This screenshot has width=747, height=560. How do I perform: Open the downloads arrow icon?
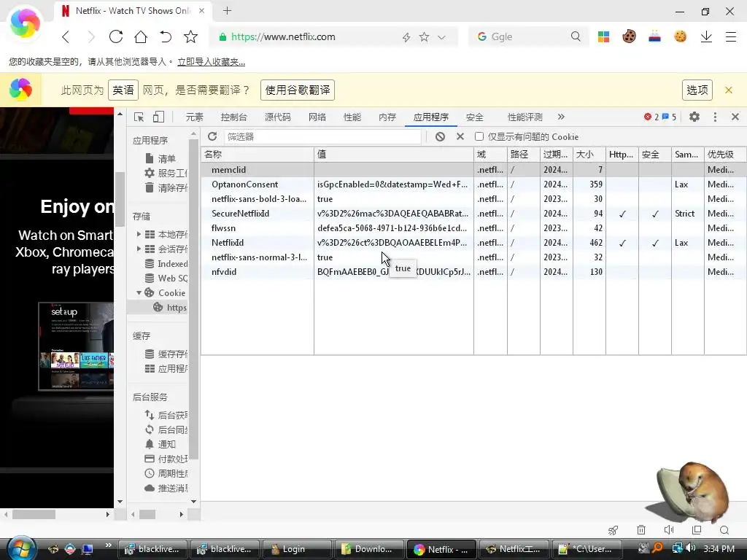coord(706,36)
